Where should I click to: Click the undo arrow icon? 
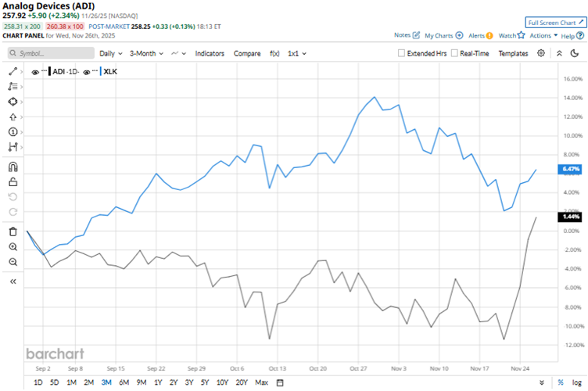click(13, 197)
